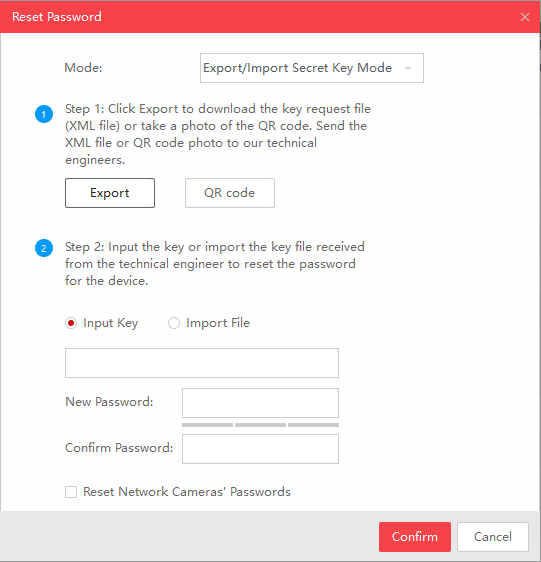
Task: Confirm the password reset
Action: tap(415, 537)
